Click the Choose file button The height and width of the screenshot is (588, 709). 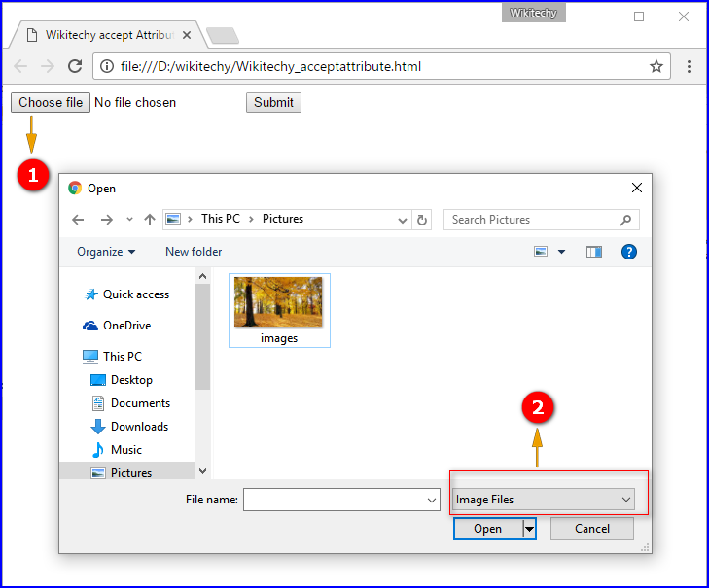[x=51, y=103]
